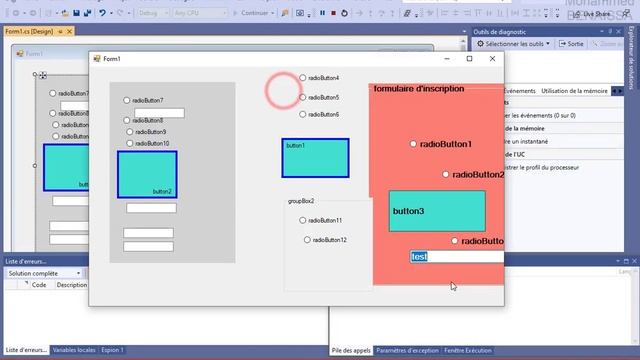
Task: Pause debugging with the pause icon
Action: tap(322, 13)
